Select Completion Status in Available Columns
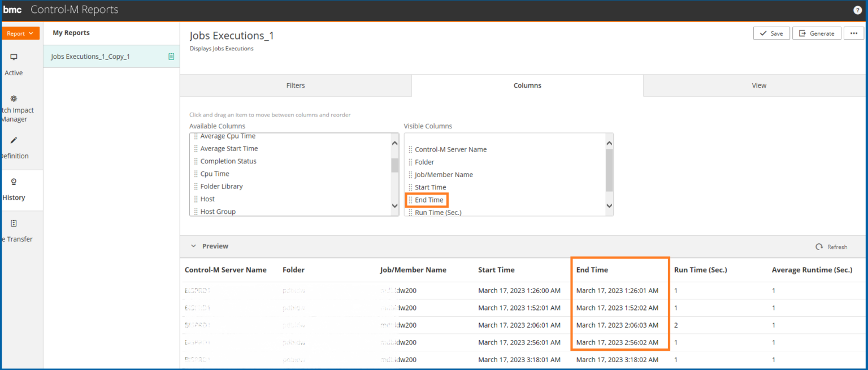Viewport: 868px width, 370px height. (x=228, y=161)
